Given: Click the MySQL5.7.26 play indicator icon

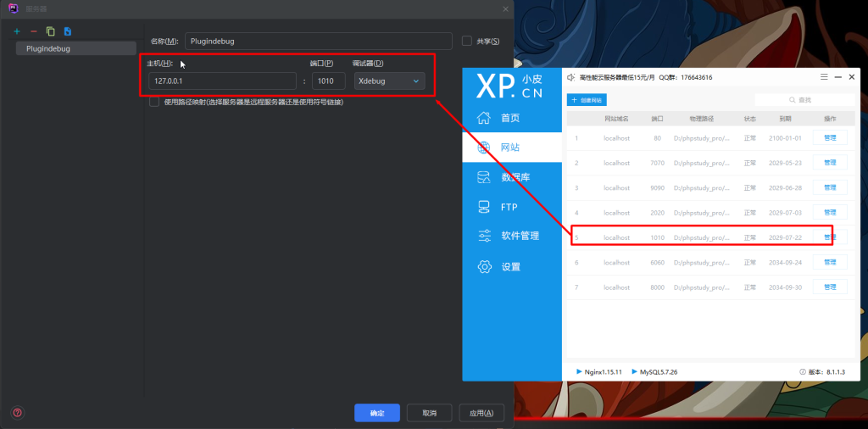Looking at the screenshot, I should pos(634,371).
